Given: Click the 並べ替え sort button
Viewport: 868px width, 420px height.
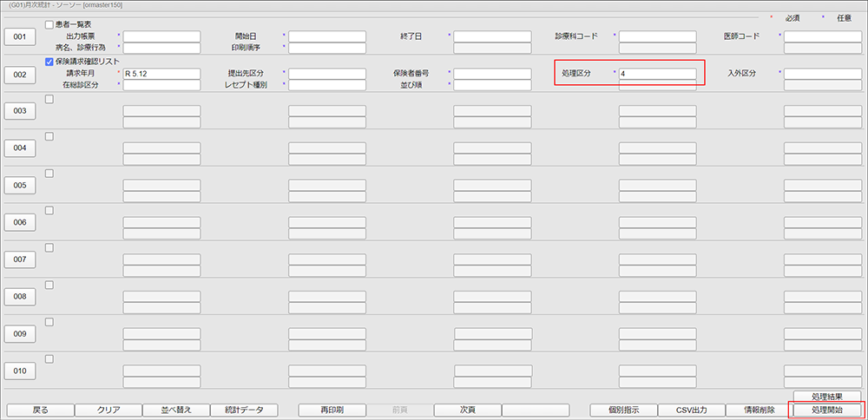Looking at the screenshot, I should click(x=176, y=410).
